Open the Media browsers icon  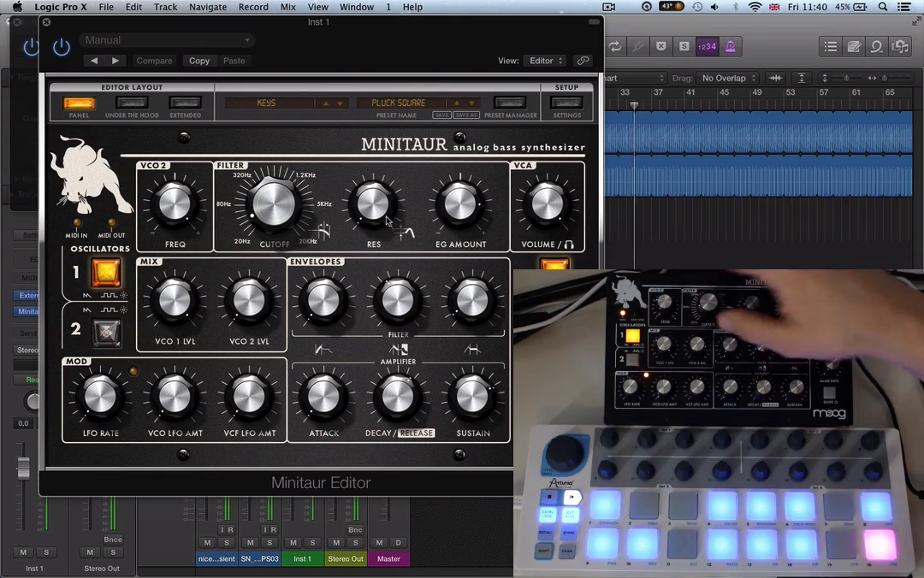click(x=900, y=46)
